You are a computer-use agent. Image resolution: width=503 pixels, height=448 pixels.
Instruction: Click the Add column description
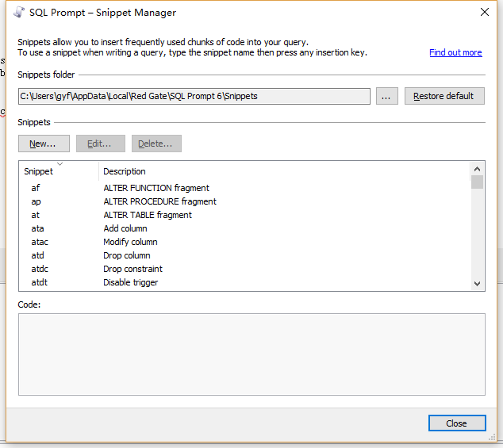pos(125,228)
